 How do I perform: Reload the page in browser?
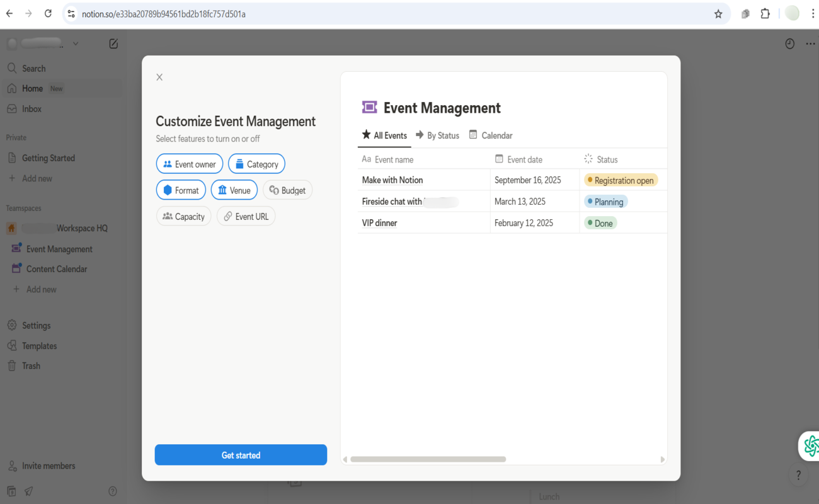coord(48,13)
